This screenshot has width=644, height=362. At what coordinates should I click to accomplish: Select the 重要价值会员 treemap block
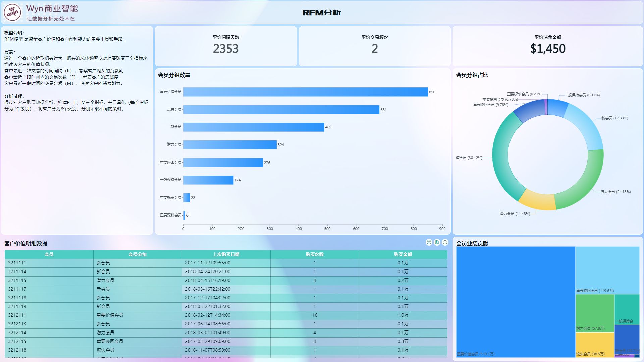[516, 302]
